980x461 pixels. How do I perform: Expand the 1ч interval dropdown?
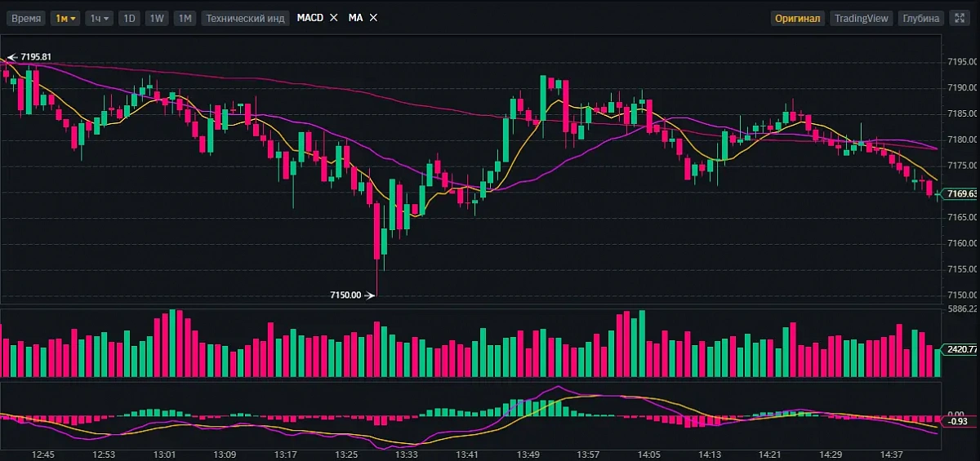99,18
